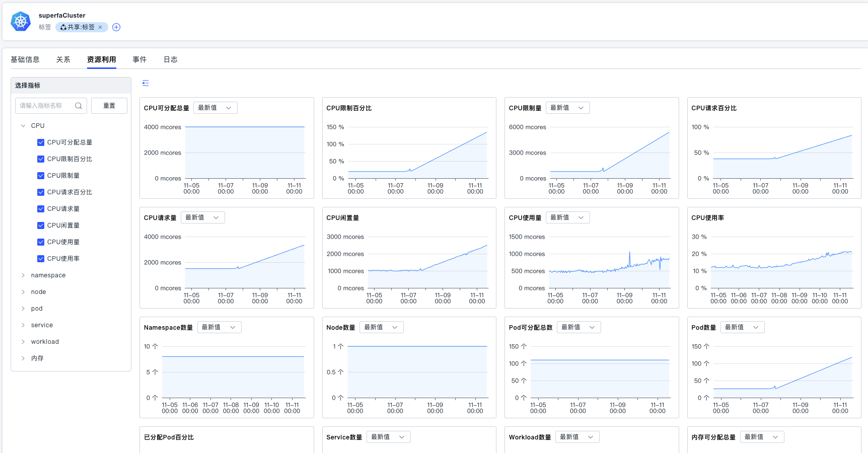Open the 事件 tab
Image resolution: width=868 pixels, height=453 pixels.
[x=139, y=59]
